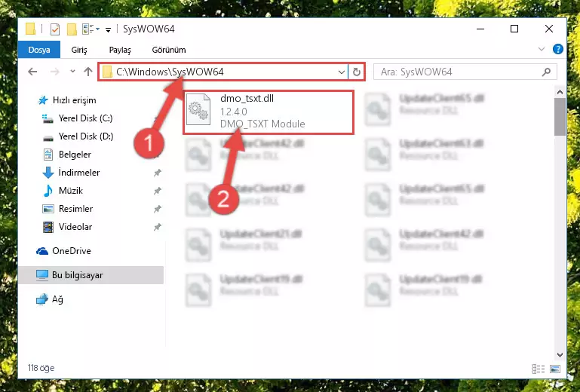Click the pin icon next to Müzik
Screen dimensions: 580x392
pyautogui.click(x=158, y=191)
